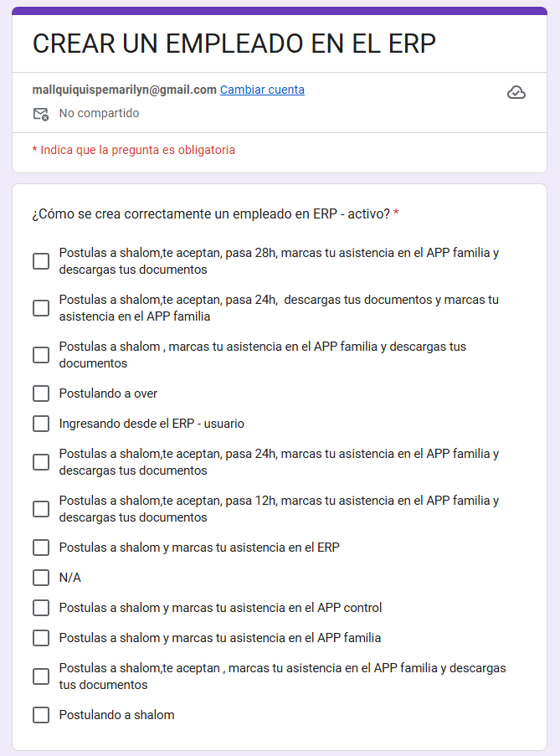The image size is (560, 756).
Task: Select the 'Postulando a shalom' checkbox
Action: (41, 715)
